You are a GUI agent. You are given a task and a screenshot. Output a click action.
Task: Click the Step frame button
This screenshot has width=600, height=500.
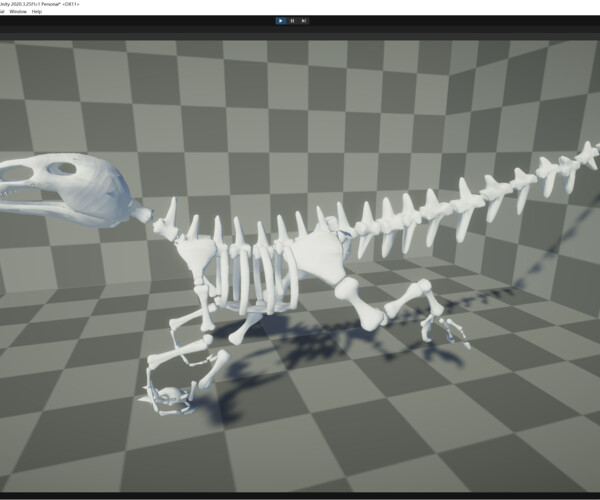[303, 21]
